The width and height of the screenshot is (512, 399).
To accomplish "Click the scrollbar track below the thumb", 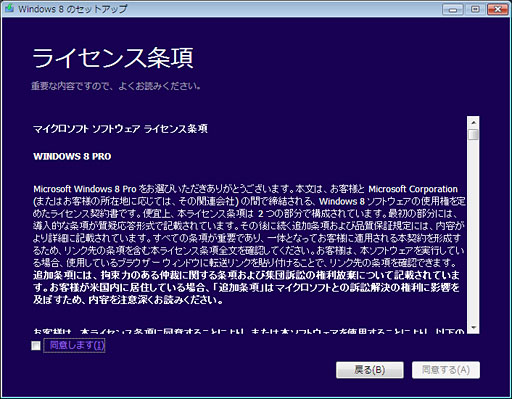I will pyautogui.click(x=473, y=232).
